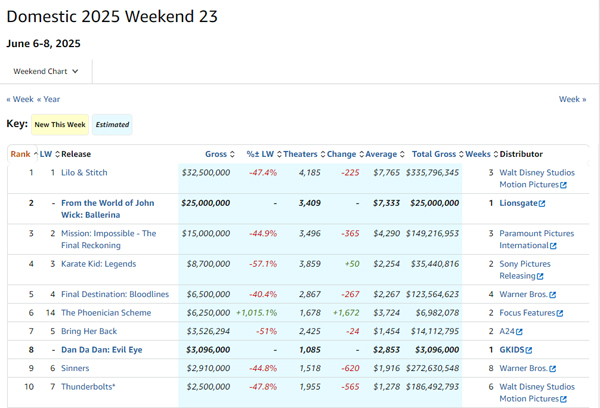This screenshot has height=408, width=600.
Task: Sort table by Rank column
Action: pyautogui.click(x=23, y=154)
